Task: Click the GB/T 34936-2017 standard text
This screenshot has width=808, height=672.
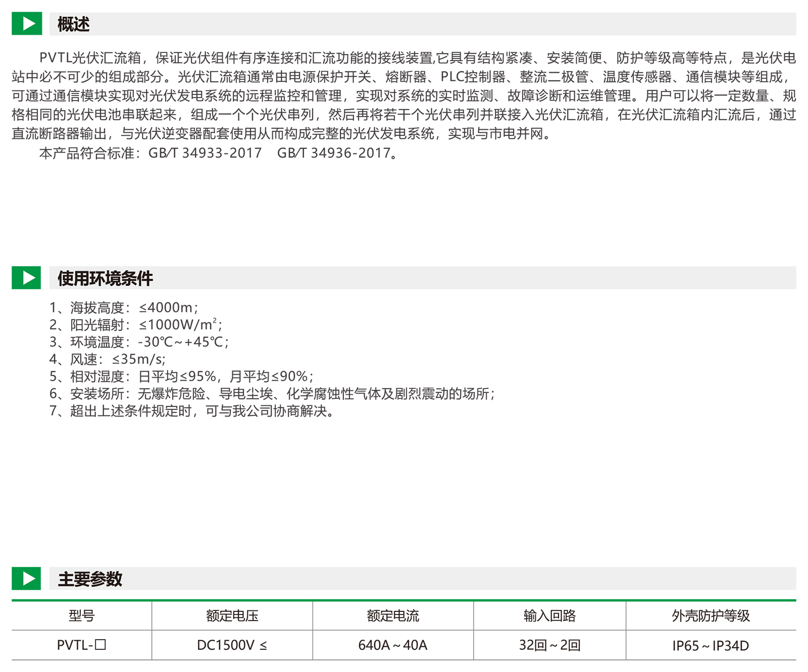Action: [x=334, y=153]
